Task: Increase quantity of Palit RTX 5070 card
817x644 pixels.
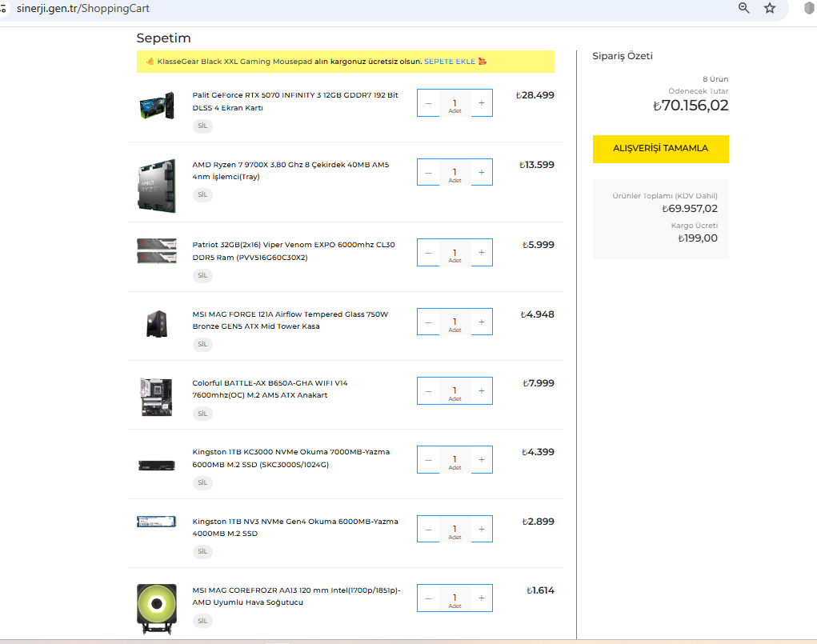Action: (481, 103)
